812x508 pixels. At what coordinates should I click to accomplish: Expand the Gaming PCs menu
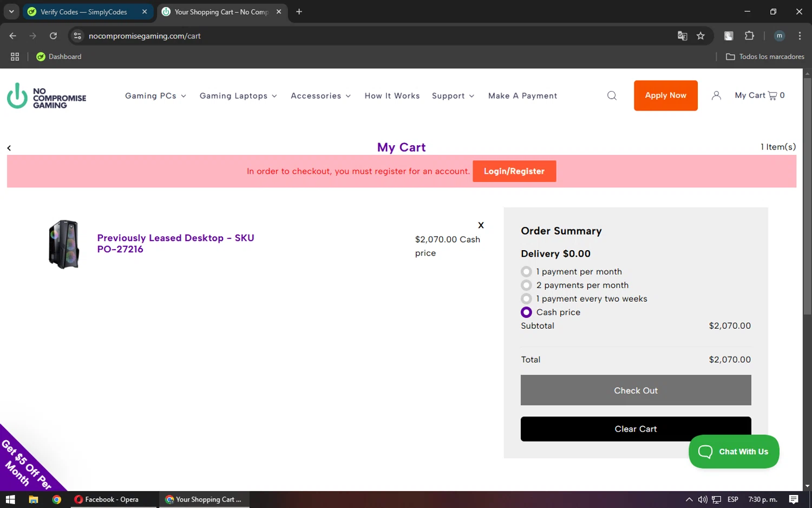tap(155, 96)
